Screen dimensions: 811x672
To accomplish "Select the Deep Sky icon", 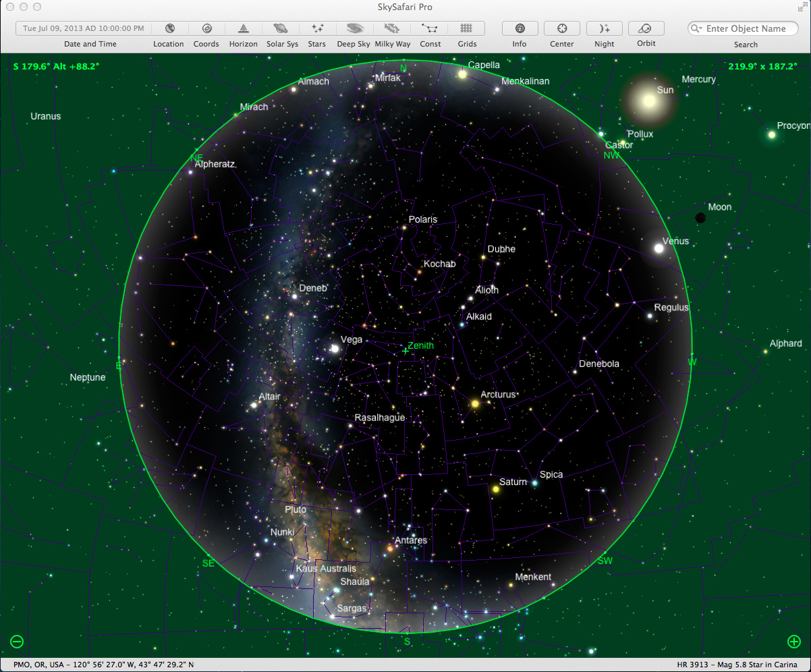I will pyautogui.click(x=354, y=28).
